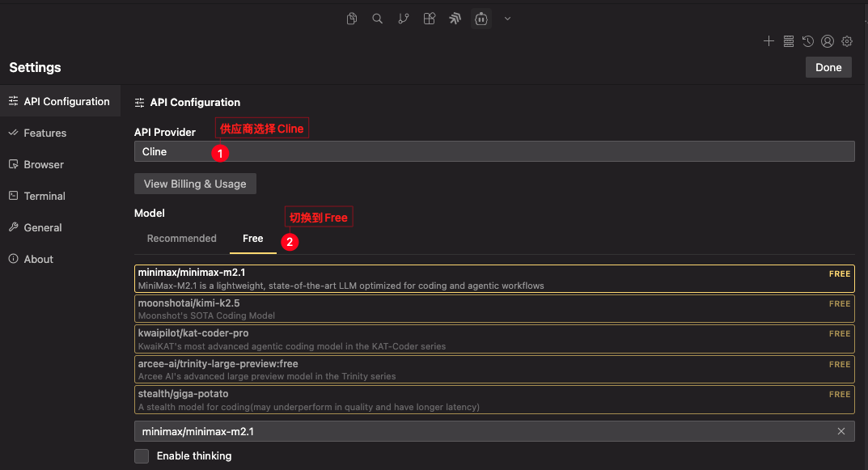The width and height of the screenshot is (868, 470).
Task: Open the Extensions icon
Action: [430, 19]
